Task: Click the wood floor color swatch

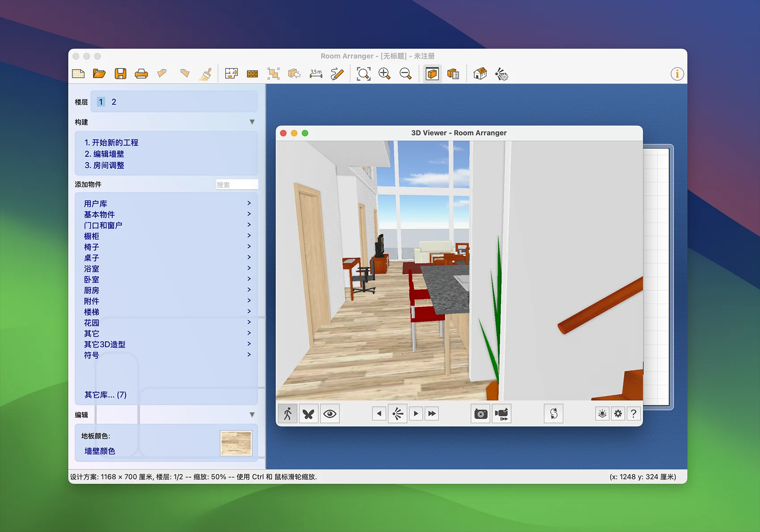Action: (x=236, y=443)
